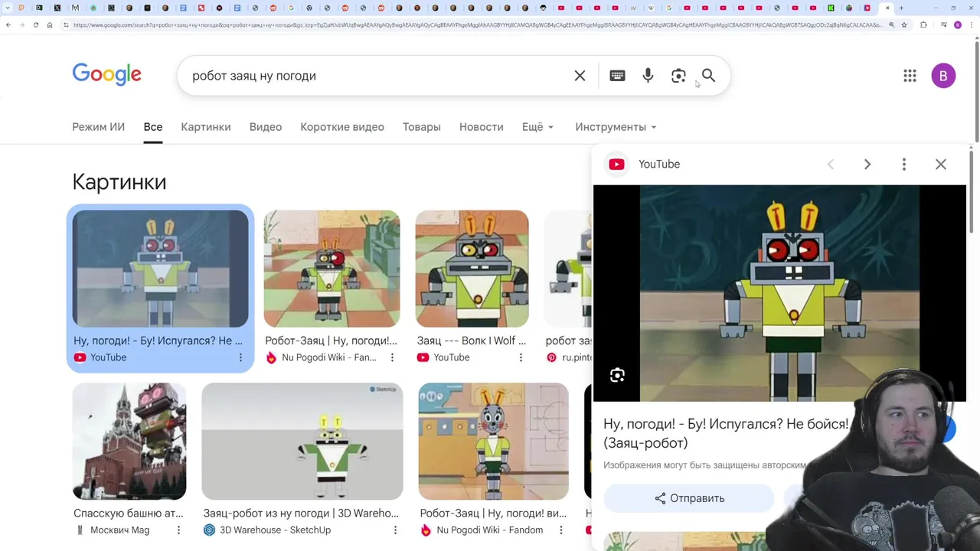The height and width of the screenshot is (551, 980).
Task: Click the browser back arrow
Action: click(8, 25)
